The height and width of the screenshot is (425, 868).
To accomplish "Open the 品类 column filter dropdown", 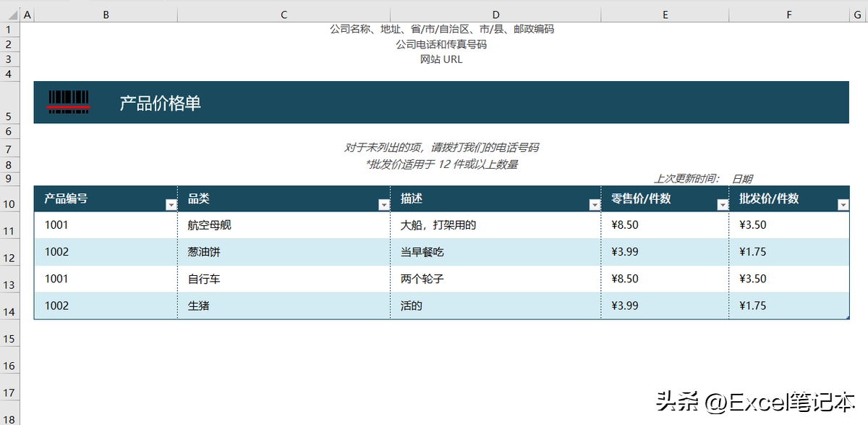I will coord(384,205).
